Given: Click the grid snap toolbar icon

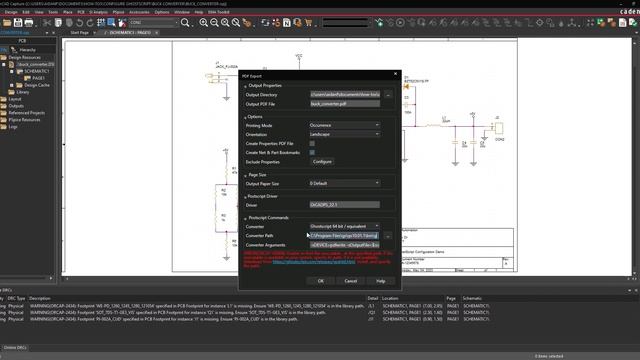Looking at the screenshot, I should tap(101, 22).
